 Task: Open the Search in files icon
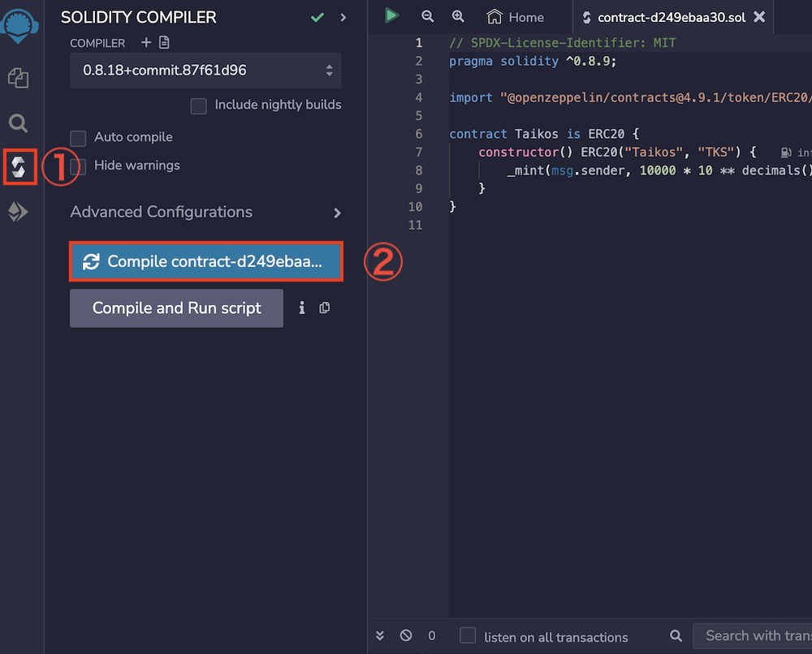tap(18, 123)
